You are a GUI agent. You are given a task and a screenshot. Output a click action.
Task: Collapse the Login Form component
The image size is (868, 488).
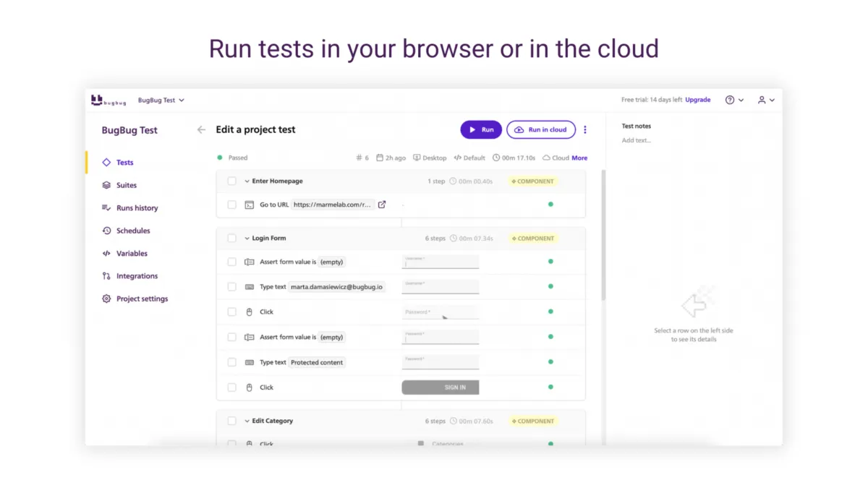pyautogui.click(x=247, y=238)
